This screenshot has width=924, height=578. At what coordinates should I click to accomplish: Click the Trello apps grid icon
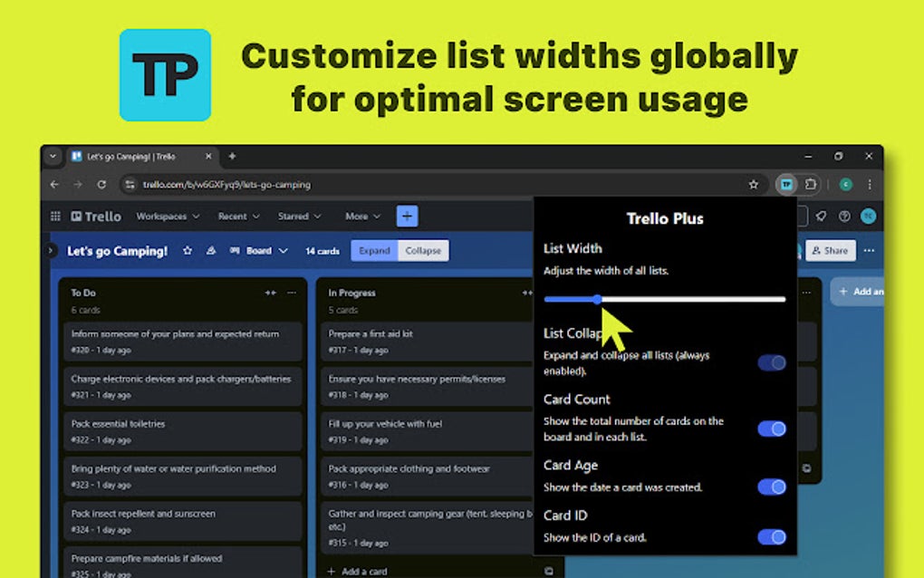(55, 216)
